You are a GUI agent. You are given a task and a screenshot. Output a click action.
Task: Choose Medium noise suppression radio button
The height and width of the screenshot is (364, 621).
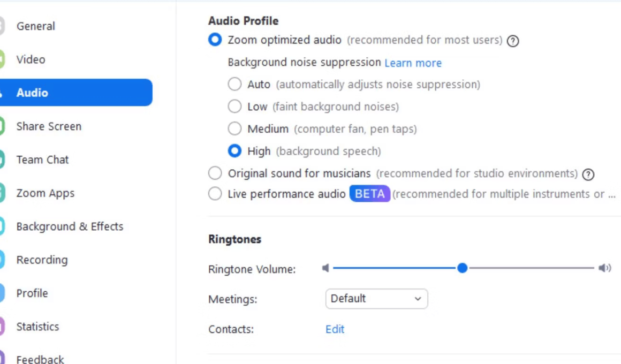[234, 128]
